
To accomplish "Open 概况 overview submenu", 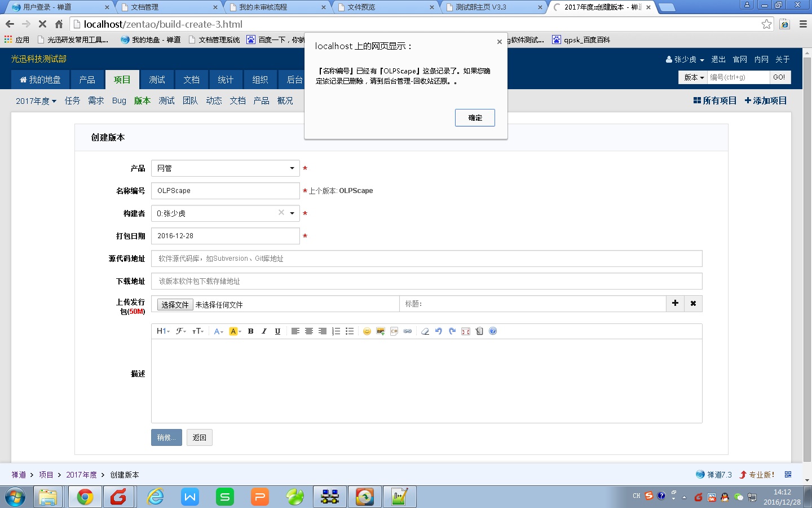I will 285,100.
